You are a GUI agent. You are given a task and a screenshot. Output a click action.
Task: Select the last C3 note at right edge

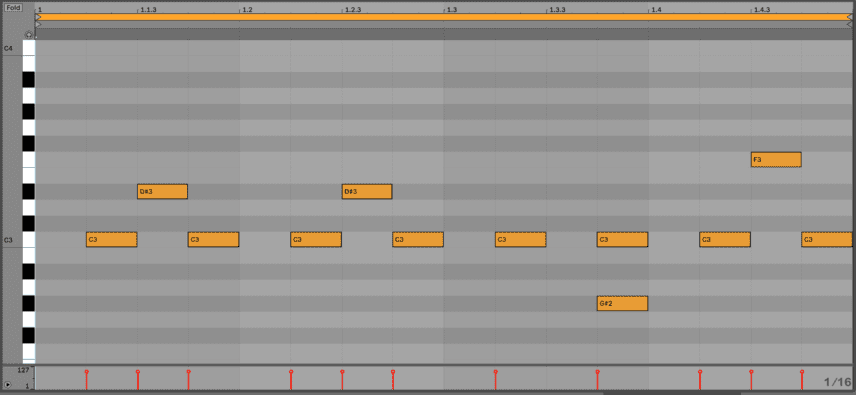(827, 240)
